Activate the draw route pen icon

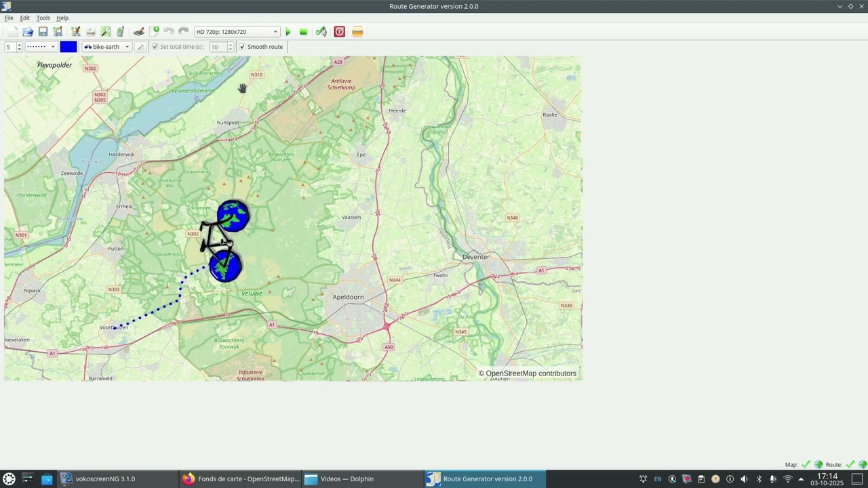pos(138,32)
